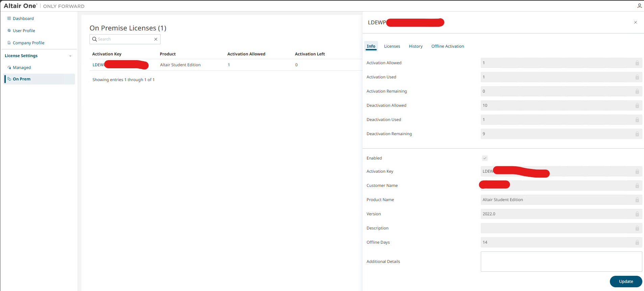Switch to the Licenses tab
644x291 pixels.
tap(392, 46)
